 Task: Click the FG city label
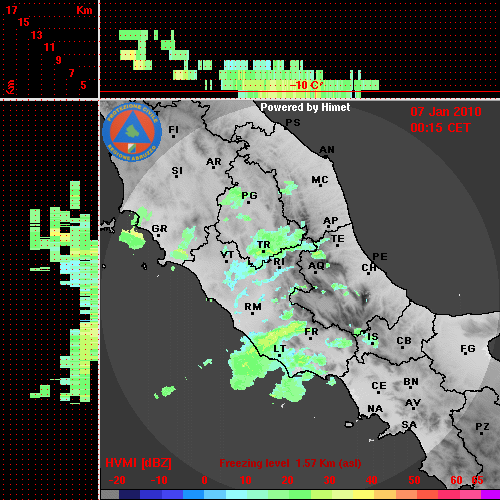point(468,349)
